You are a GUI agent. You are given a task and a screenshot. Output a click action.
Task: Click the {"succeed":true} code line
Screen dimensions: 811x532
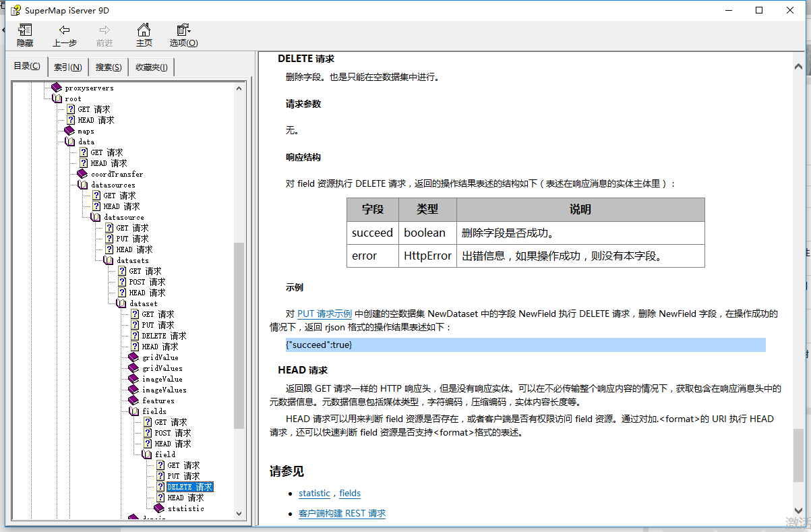pos(525,345)
